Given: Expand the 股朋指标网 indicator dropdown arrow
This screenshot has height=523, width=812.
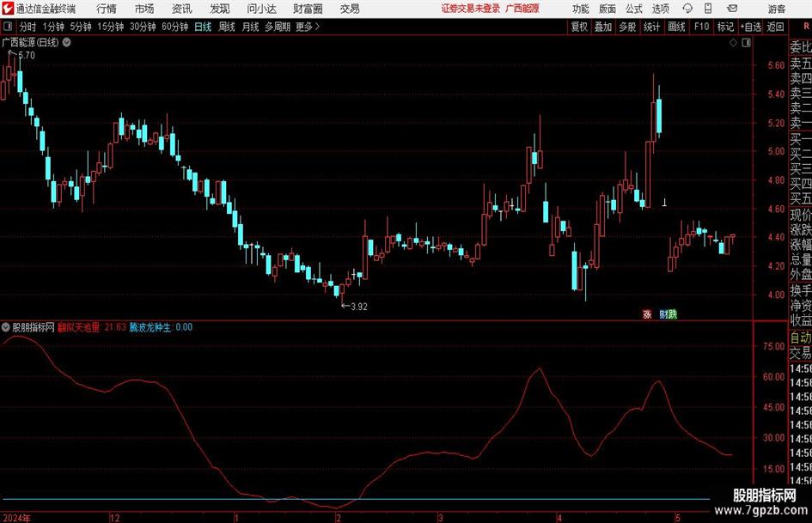Looking at the screenshot, I should click(x=6, y=326).
